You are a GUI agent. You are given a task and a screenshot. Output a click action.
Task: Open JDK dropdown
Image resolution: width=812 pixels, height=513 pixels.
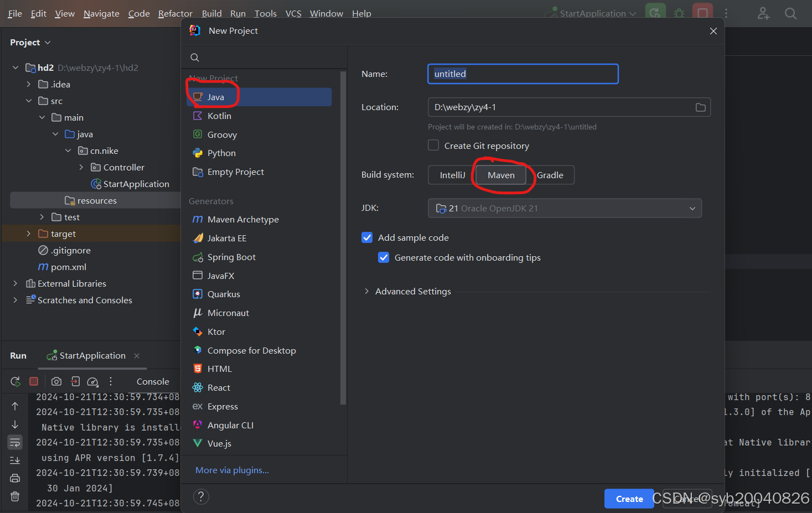565,208
